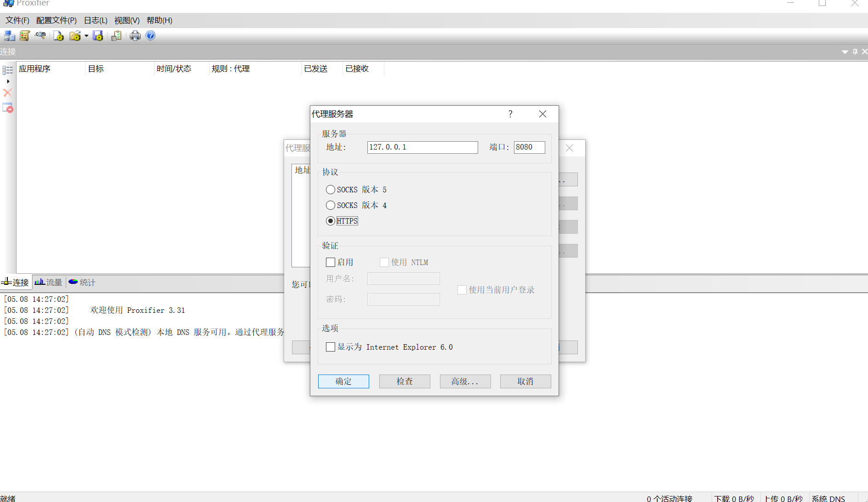Click the red X stop icon in sidebar
The width and height of the screenshot is (868, 502).
pyautogui.click(x=7, y=92)
